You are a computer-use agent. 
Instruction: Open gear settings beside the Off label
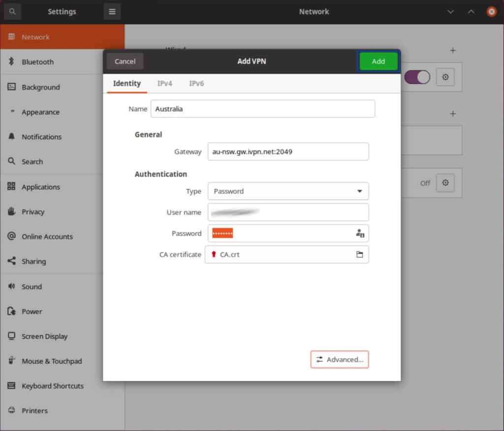point(445,183)
